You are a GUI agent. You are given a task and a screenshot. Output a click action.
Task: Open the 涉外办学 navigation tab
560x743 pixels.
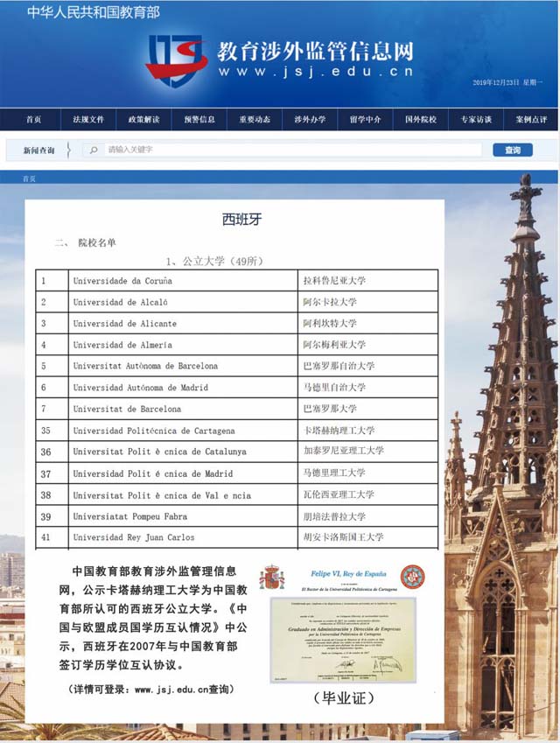pos(310,119)
